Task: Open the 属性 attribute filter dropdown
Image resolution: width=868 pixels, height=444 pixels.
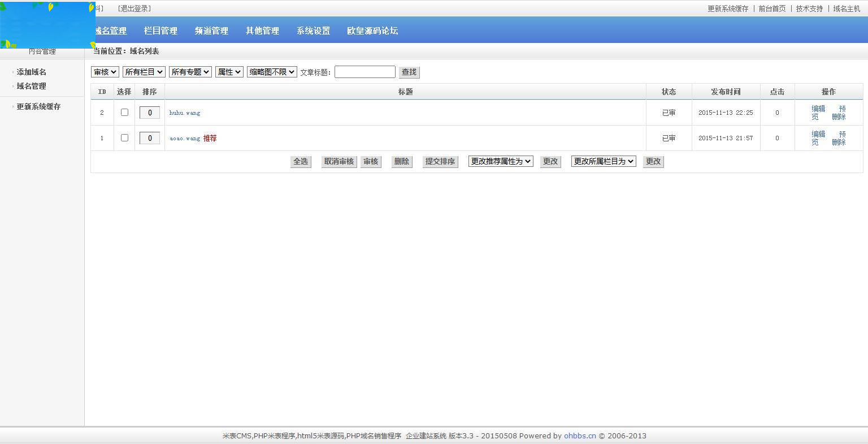Action: coord(229,72)
